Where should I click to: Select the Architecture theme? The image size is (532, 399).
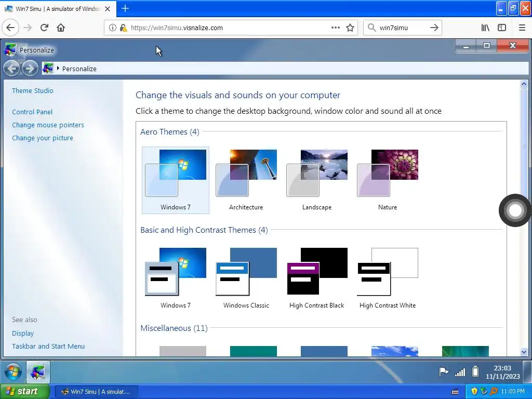click(246, 180)
